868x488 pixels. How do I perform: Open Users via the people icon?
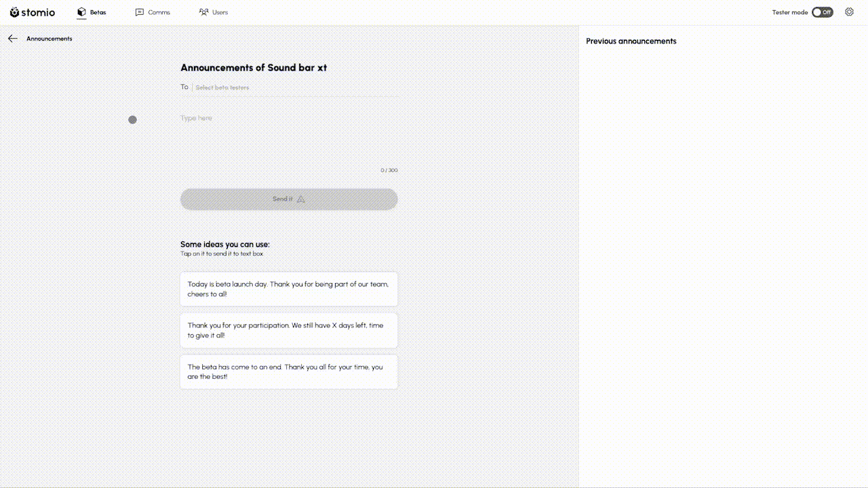[x=202, y=12]
